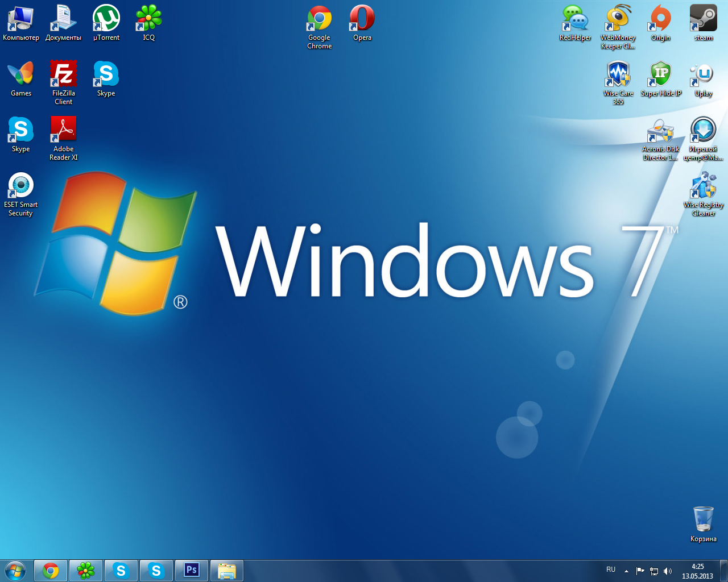Screen dimensions: 728x582
Task: Open the Windows Start menu orb
Action: pos(15,570)
